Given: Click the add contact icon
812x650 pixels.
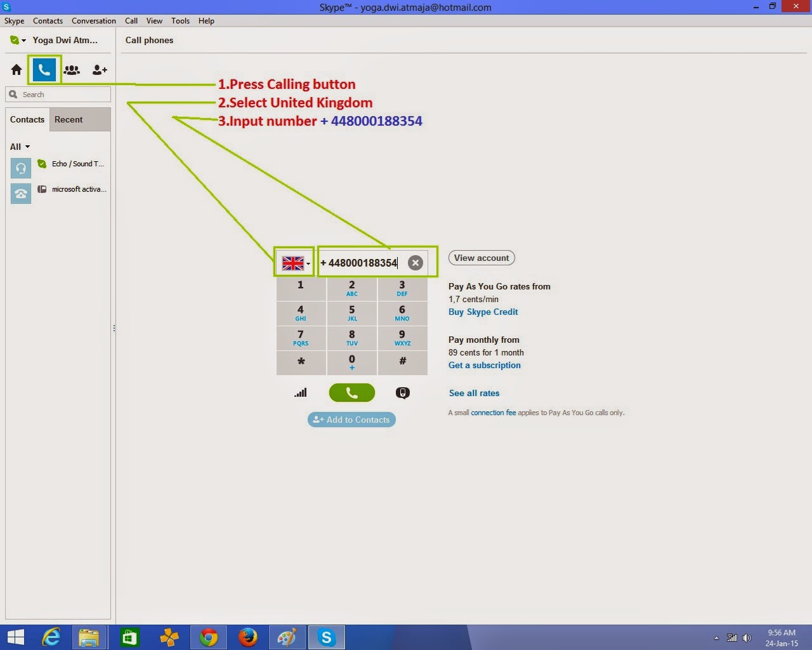Looking at the screenshot, I should 100,70.
